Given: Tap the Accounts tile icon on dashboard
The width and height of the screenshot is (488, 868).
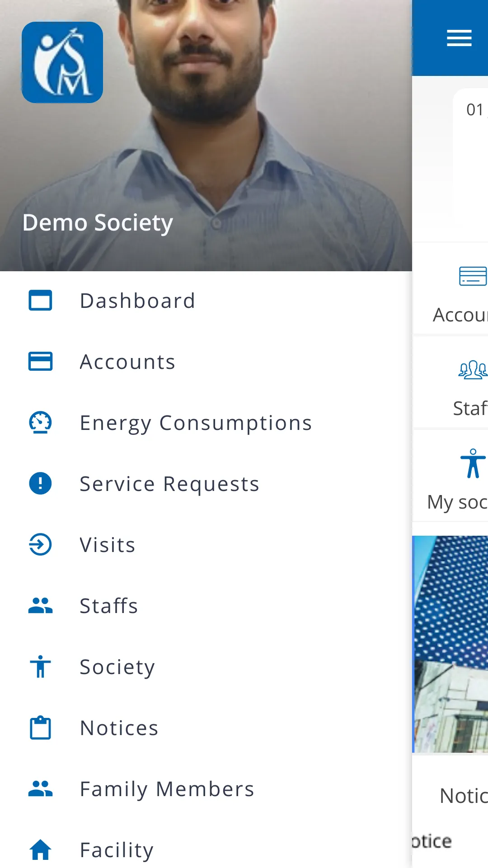Looking at the screenshot, I should 473,276.
